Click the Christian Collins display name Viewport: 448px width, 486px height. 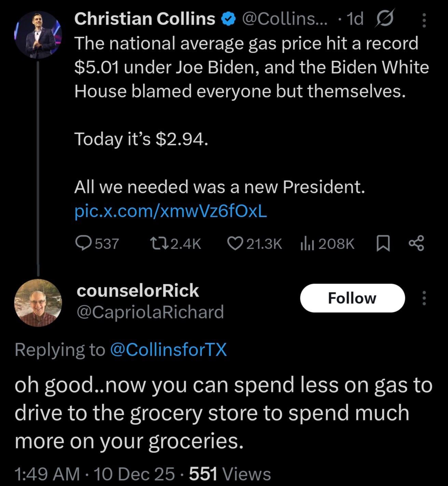(x=145, y=19)
